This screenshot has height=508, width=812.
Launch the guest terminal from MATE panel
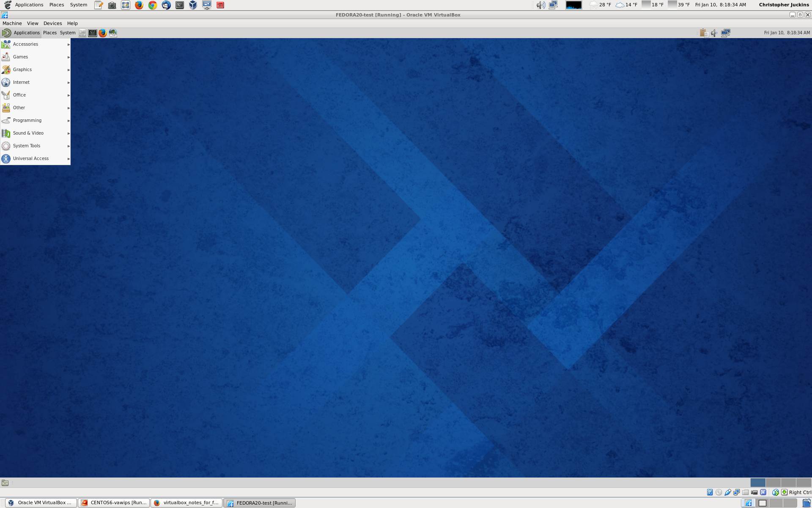[x=93, y=33]
